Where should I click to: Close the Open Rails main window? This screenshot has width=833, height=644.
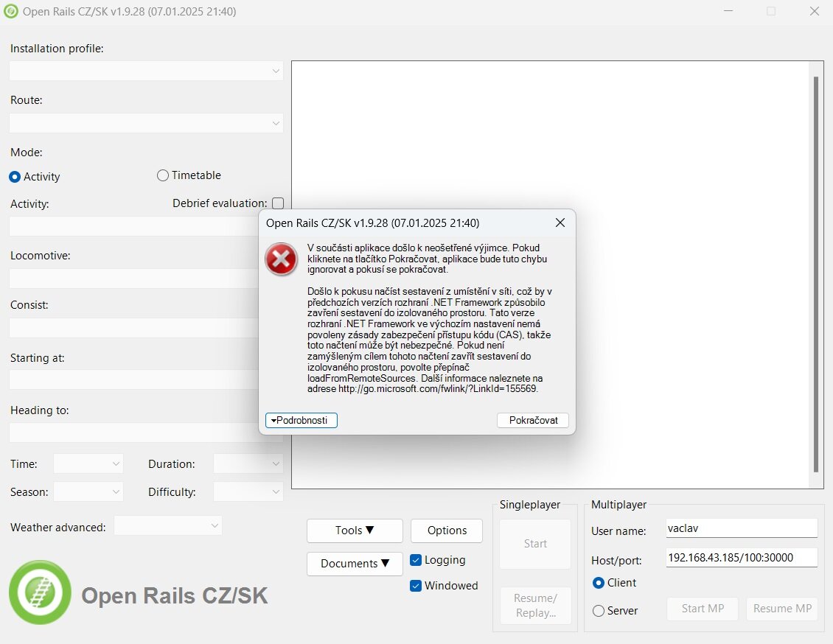coord(814,11)
